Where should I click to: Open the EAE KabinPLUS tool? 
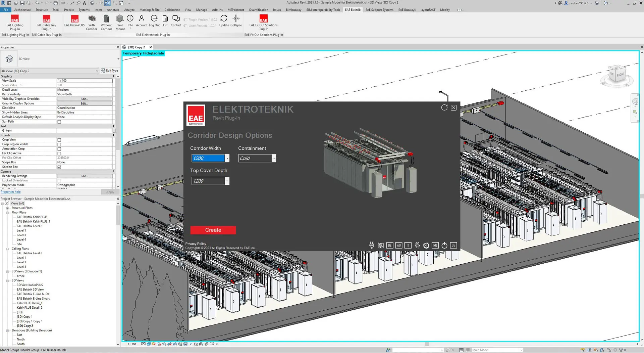(x=74, y=21)
